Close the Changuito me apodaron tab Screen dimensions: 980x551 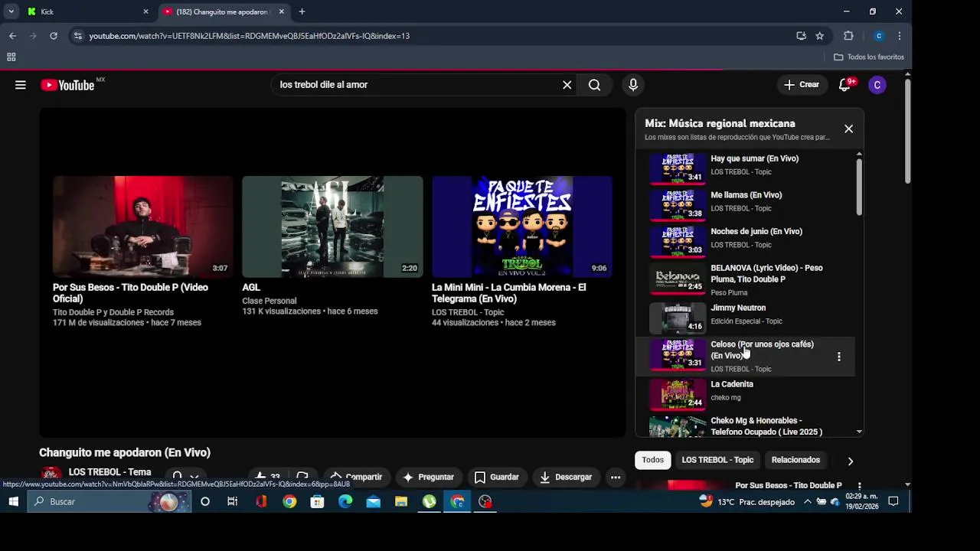click(282, 11)
